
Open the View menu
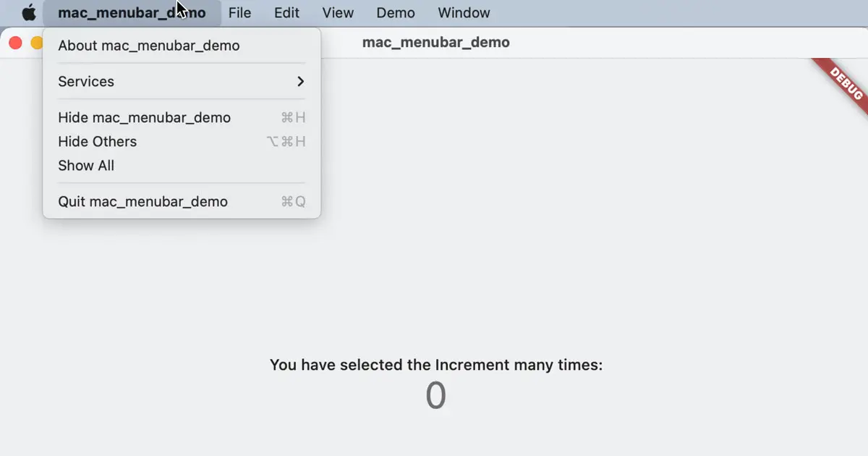(x=338, y=13)
